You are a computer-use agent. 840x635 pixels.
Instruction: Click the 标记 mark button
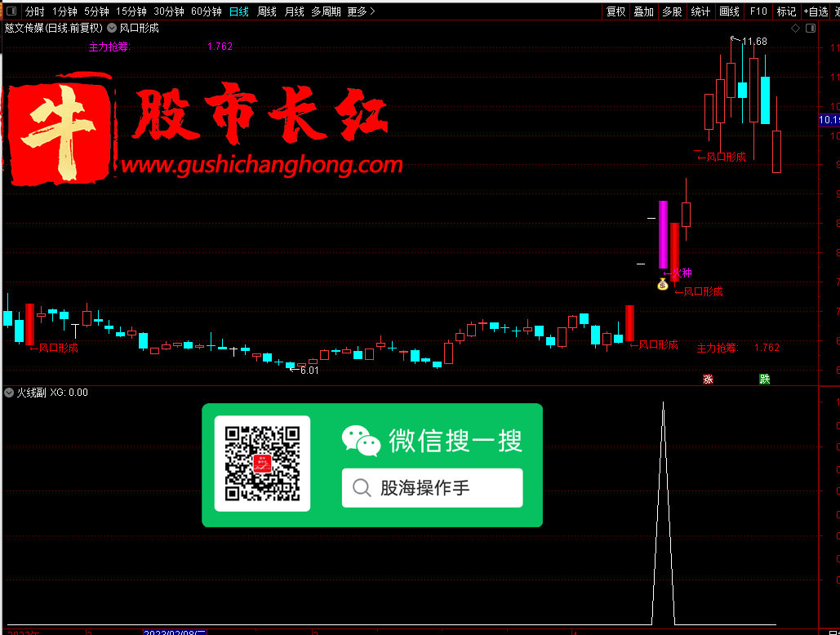point(786,11)
